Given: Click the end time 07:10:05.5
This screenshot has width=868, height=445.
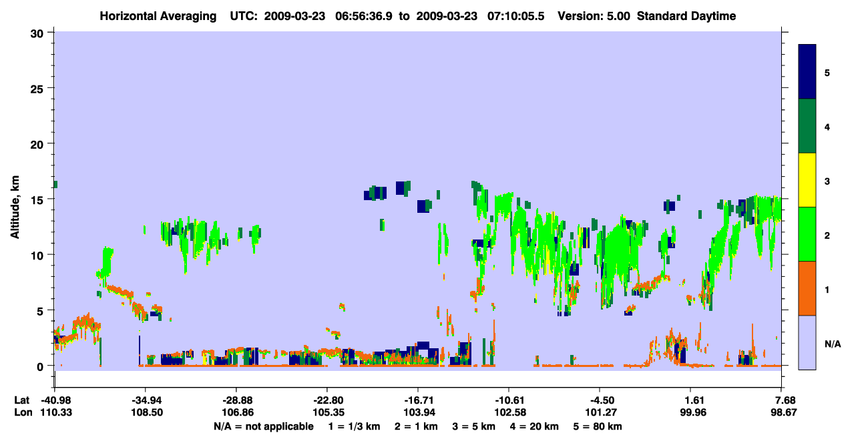Looking at the screenshot, I should click(x=516, y=16).
